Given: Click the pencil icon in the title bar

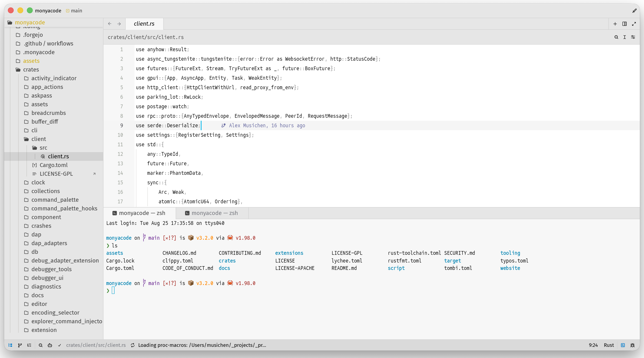Looking at the screenshot, I should (x=634, y=11).
